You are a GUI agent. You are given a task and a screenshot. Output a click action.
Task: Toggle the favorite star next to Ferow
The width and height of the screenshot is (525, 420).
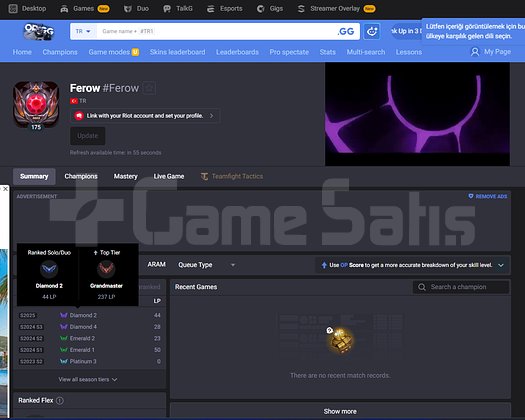tap(149, 88)
